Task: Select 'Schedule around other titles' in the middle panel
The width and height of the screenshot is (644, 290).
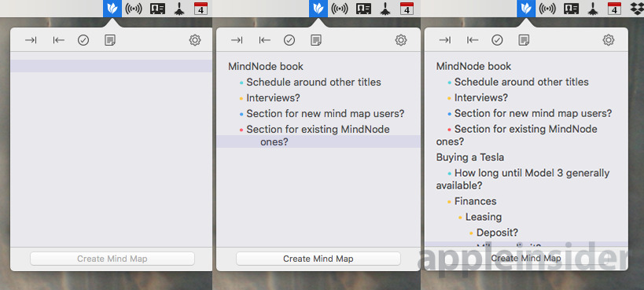Action: coord(314,83)
